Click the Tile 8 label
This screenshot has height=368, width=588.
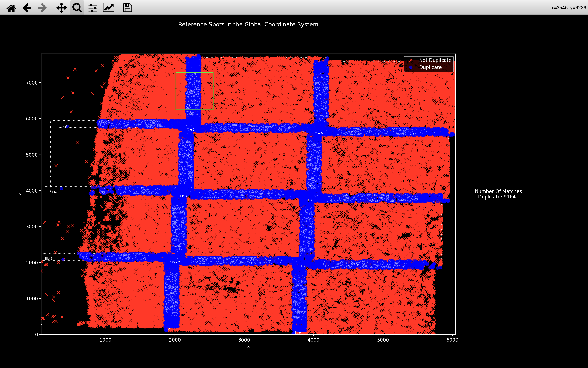pos(48,259)
